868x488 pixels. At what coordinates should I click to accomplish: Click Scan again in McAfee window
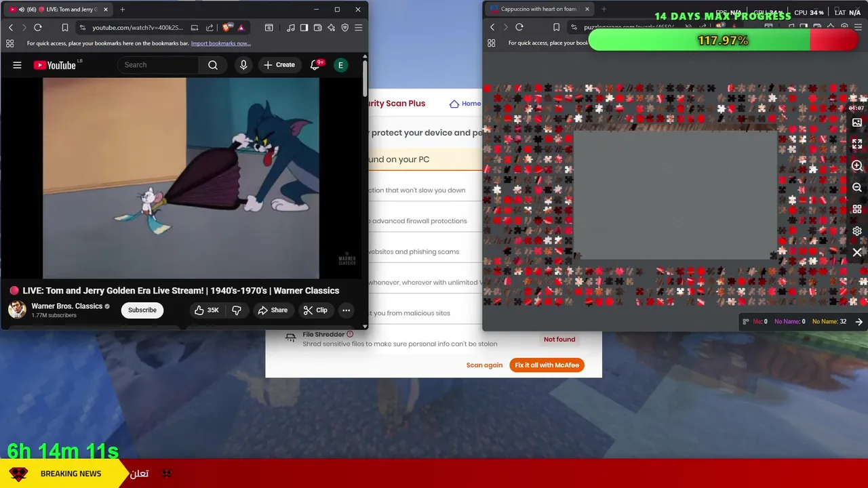tap(484, 365)
